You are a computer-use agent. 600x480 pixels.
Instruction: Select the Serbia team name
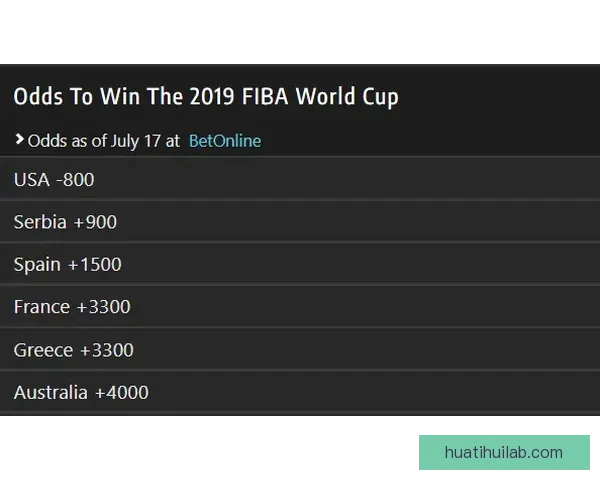point(40,222)
